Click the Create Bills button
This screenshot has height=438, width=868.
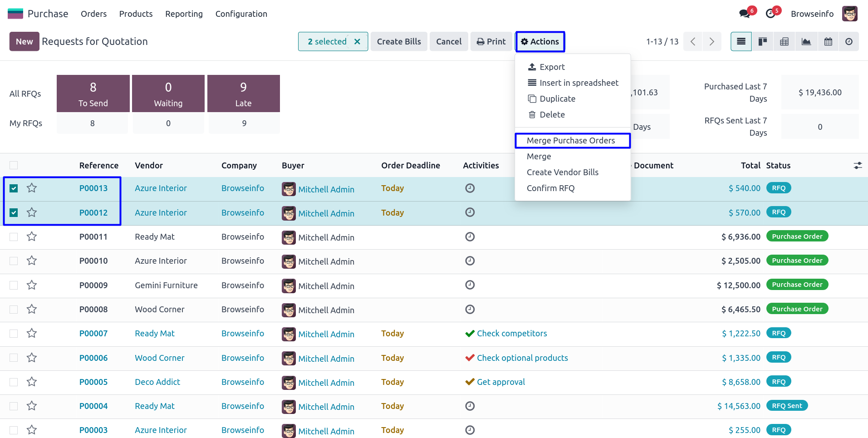point(399,42)
